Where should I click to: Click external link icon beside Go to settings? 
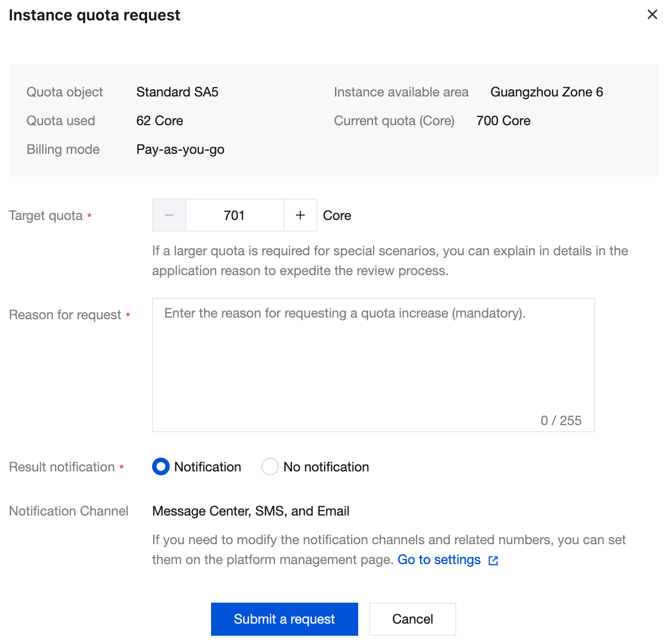coord(494,560)
